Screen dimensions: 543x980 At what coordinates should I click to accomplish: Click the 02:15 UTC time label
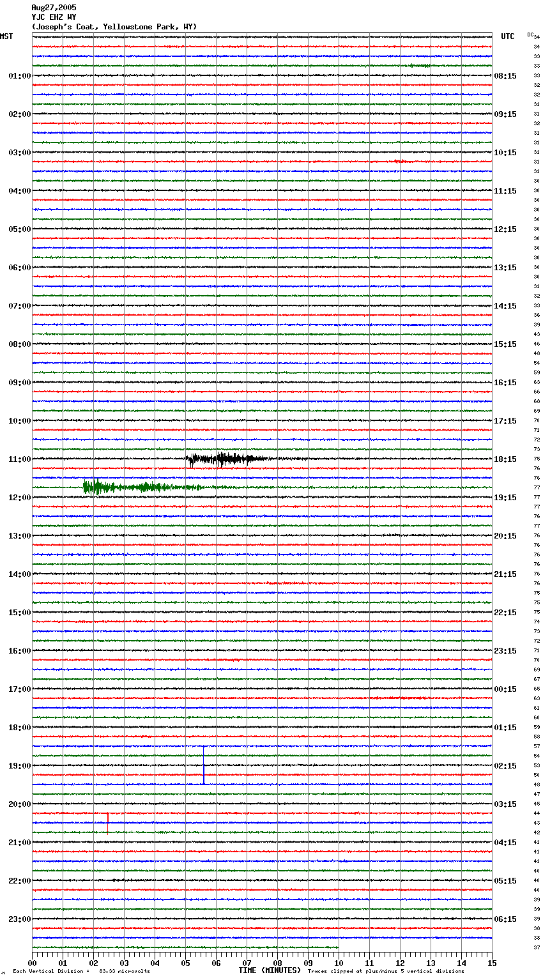505,766
